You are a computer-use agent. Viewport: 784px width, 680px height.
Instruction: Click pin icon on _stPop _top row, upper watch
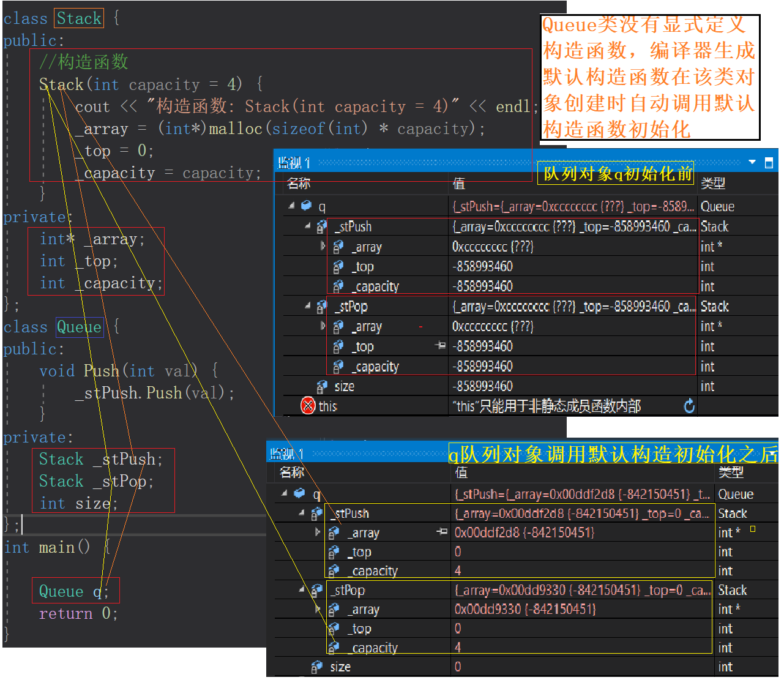coord(440,346)
